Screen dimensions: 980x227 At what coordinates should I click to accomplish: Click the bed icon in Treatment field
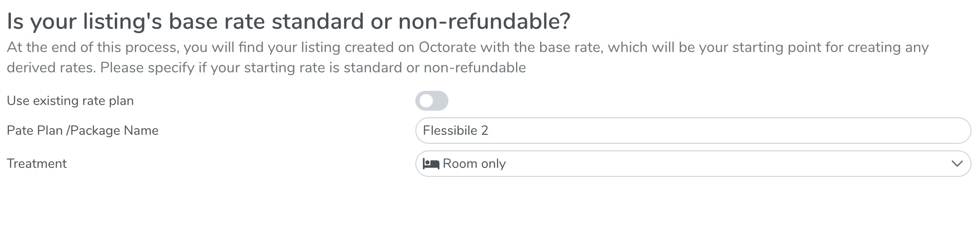430,164
